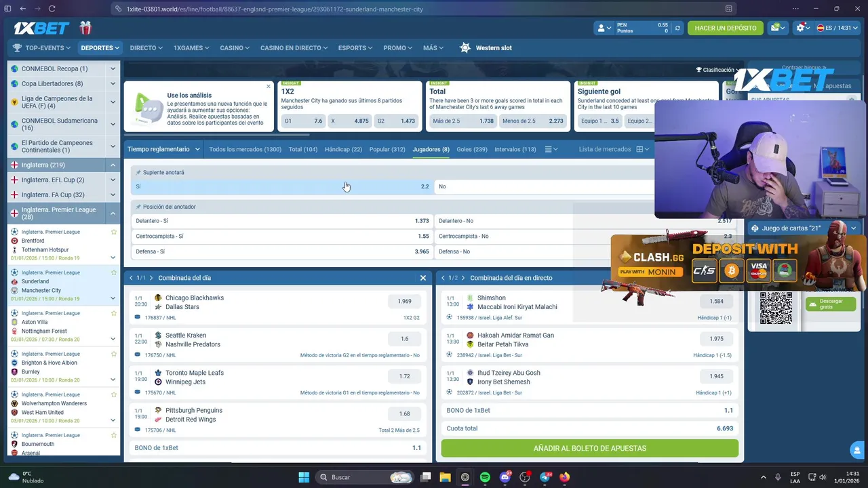Close the Combinada del día panel

tap(423, 278)
